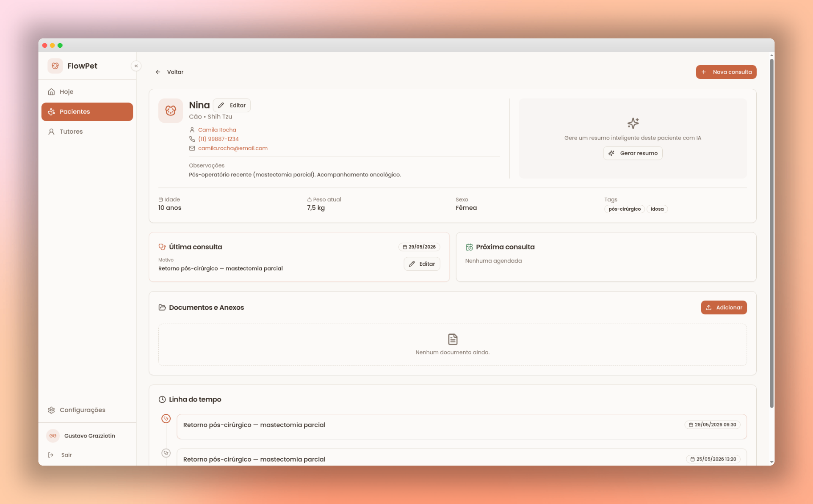813x504 pixels.
Task: Click timeline marker for 25/05/2026 entry
Action: [166, 453]
